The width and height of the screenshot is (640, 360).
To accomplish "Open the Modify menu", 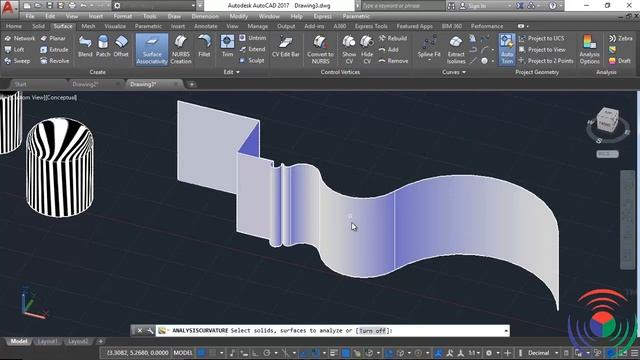I will pyautogui.click(x=238, y=16).
